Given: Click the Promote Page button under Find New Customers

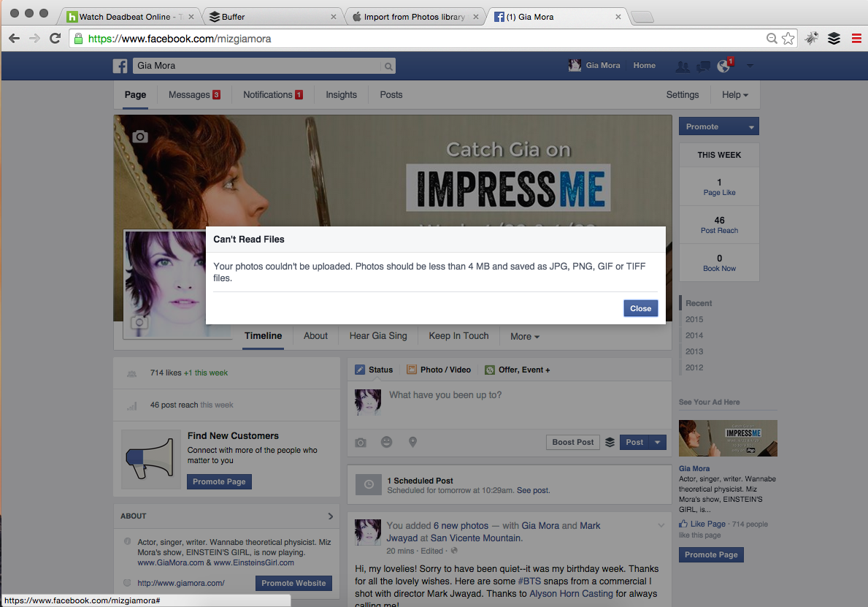Looking at the screenshot, I should click(x=219, y=482).
